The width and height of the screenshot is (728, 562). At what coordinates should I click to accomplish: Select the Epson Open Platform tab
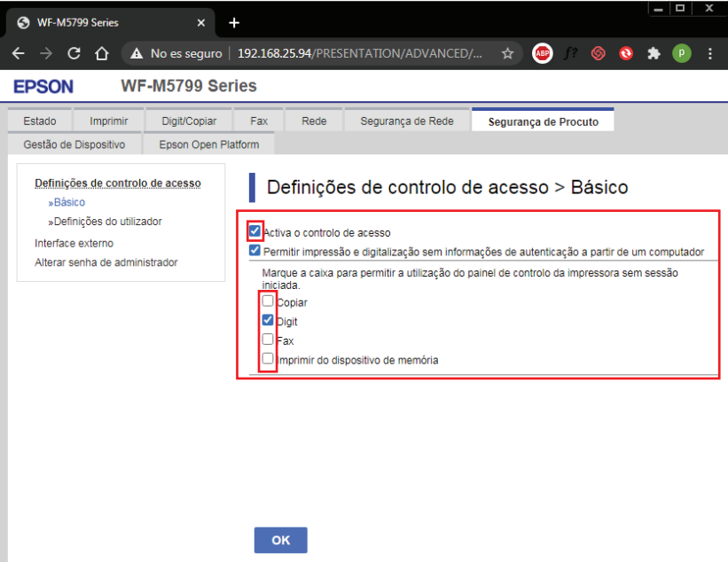(x=209, y=144)
